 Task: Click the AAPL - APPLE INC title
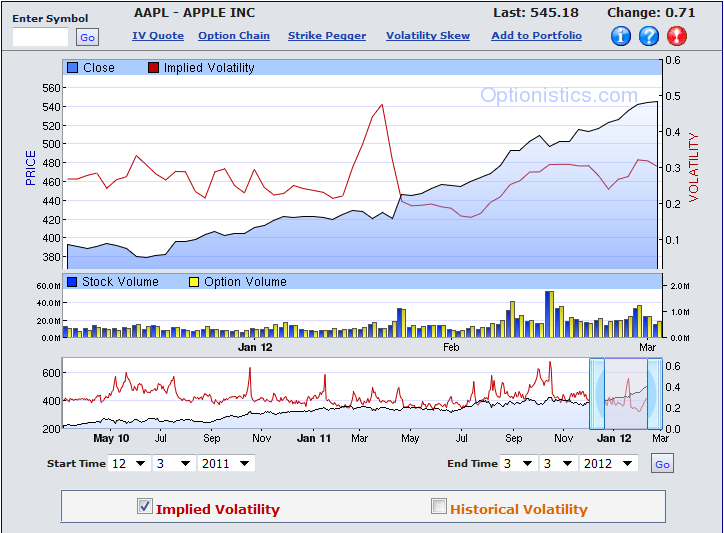coord(194,13)
